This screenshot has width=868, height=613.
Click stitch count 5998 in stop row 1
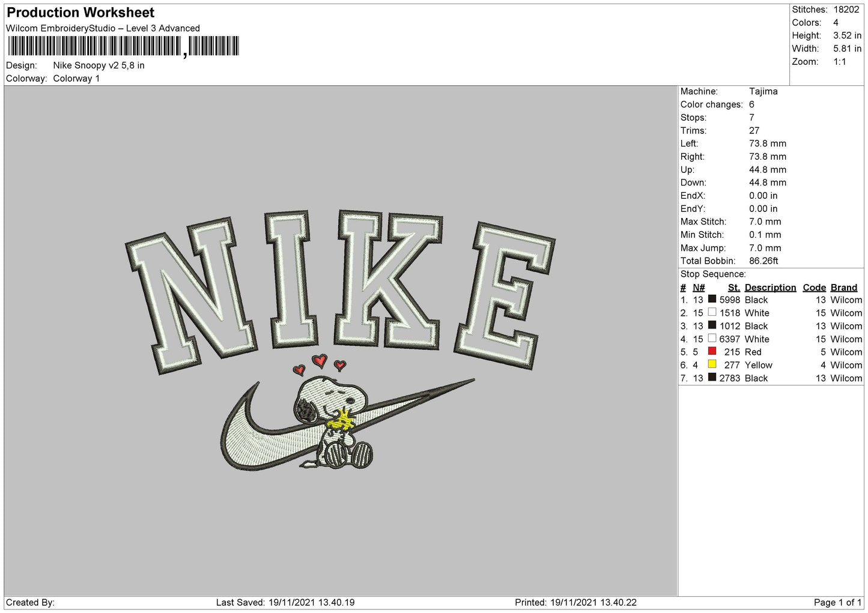[x=730, y=300]
